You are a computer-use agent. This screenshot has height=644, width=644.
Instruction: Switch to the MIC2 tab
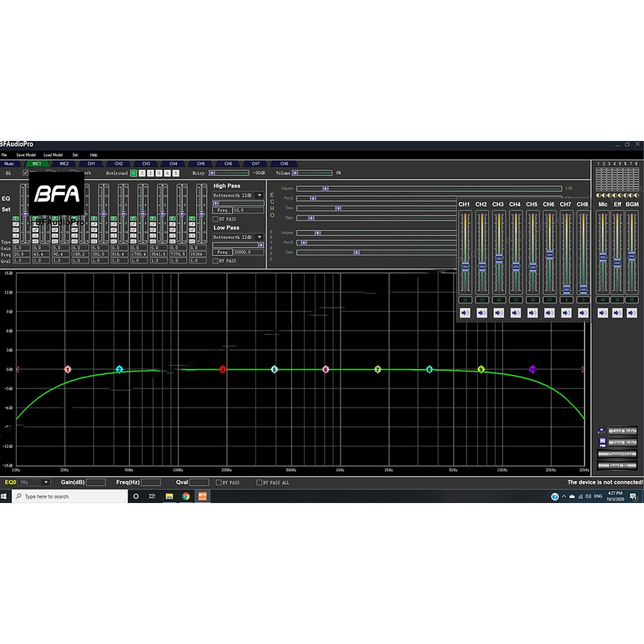[x=64, y=163]
